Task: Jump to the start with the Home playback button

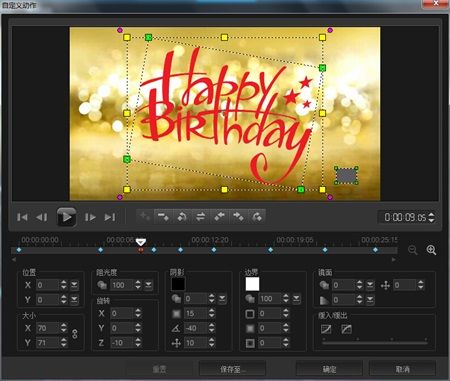Action: (22, 217)
